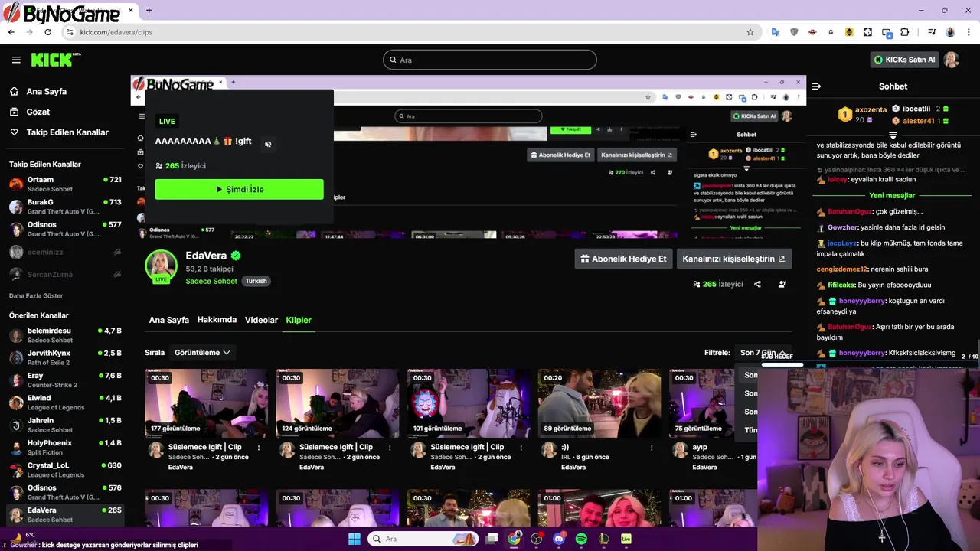Viewport: 980px width, 551px height.
Task: Open Ortaam channel in sidebar
Action: pyautogui.click(x=65, y=184)
